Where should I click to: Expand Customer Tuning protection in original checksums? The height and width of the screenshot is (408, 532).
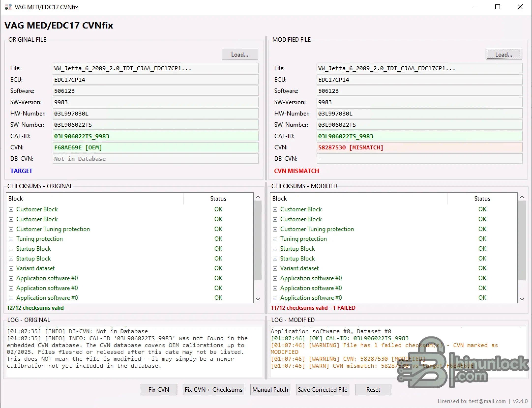click(11, 229)
